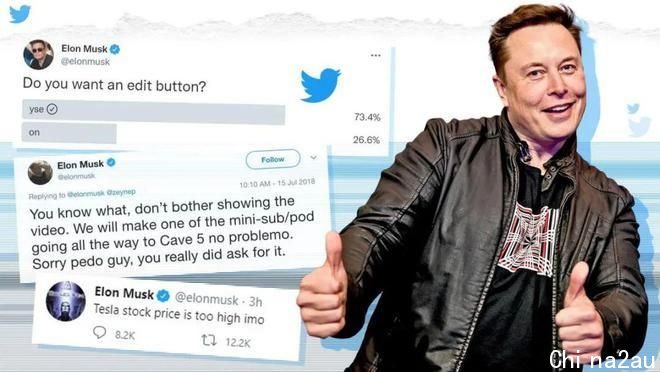The height and width of the screenshot is (372, 660).
Task: Expand the chevron next to Follow
Action: point(314,157)
